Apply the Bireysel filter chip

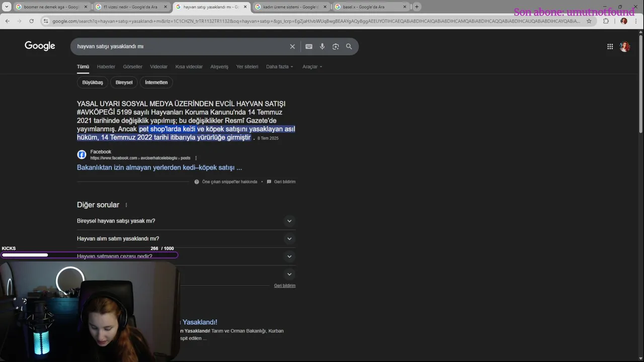124,82
